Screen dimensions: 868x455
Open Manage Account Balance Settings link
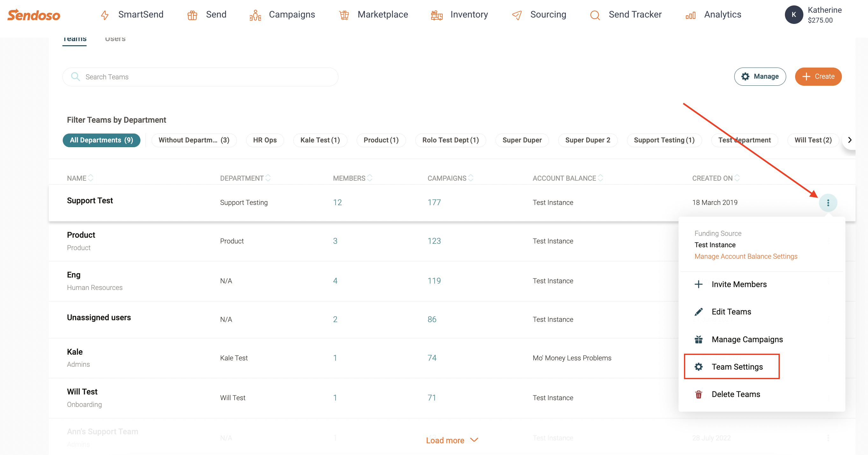(x=746, y=256)
